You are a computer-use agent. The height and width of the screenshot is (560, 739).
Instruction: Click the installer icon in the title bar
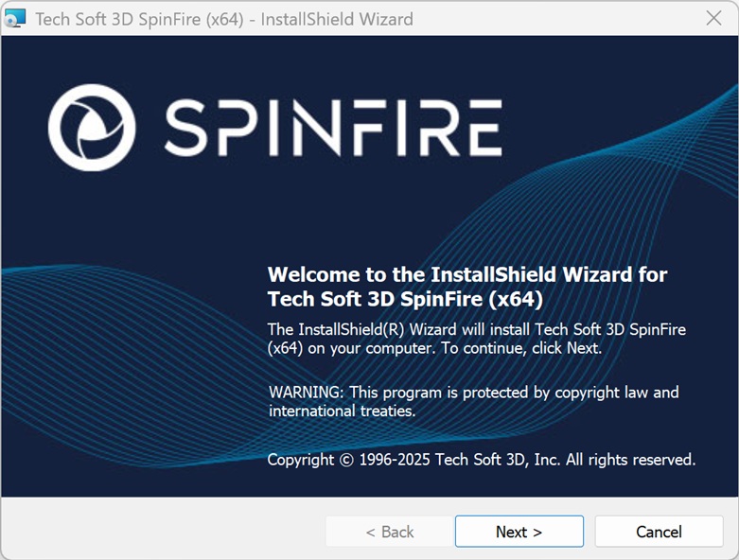(15, 18)
